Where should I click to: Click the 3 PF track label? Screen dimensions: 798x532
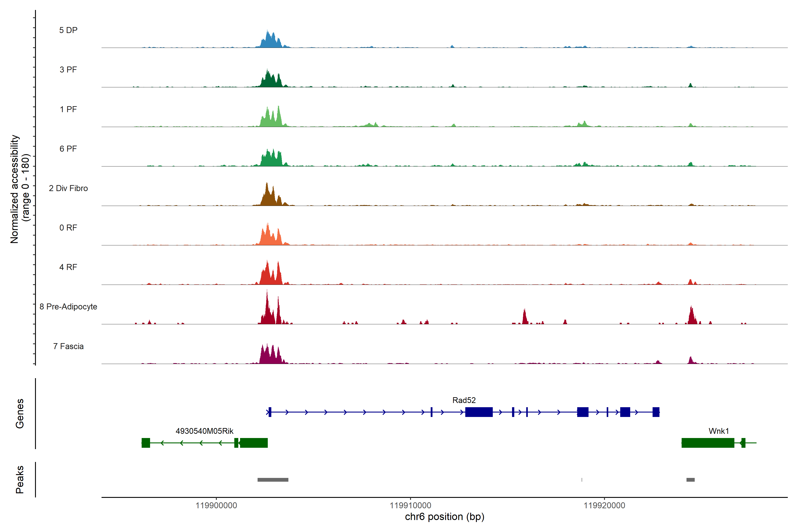(x=68, y=70)
